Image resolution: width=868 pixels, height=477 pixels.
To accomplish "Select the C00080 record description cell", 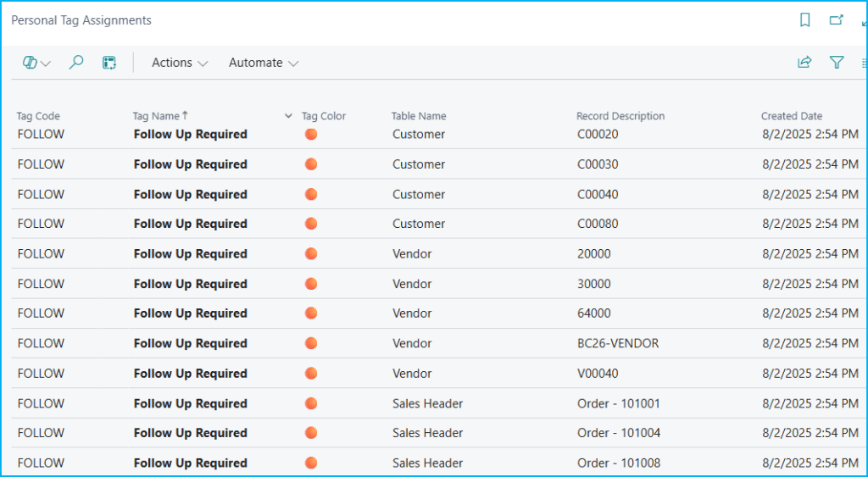I will (598, 224).
